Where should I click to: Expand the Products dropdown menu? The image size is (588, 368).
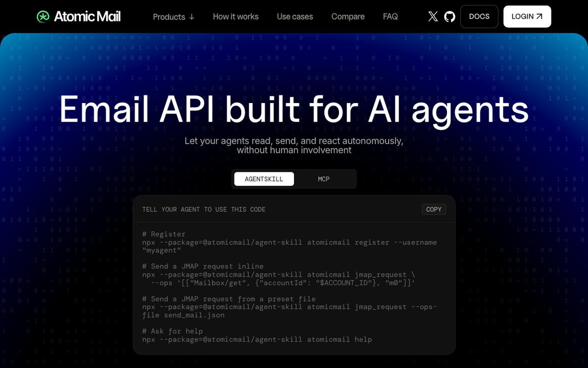pyautogui.click(x=173, y=17)
